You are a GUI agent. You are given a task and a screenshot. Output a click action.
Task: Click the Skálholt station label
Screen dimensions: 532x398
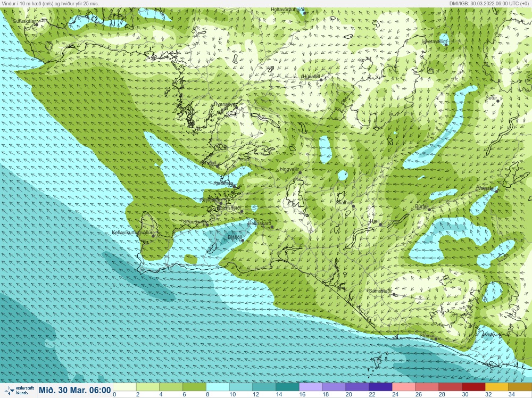pyautogui.click(x=344, y=203)
